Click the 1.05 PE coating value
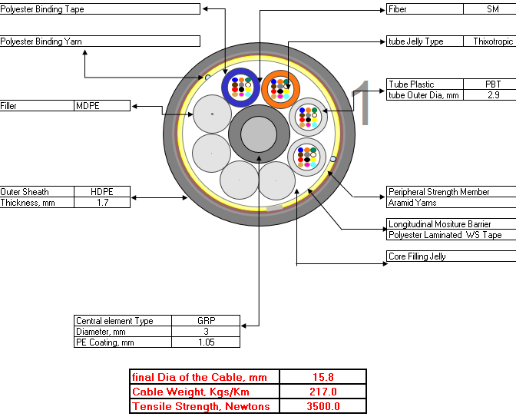Image resolution: width=516 pixels, height=420 pixels. [206, 342]
